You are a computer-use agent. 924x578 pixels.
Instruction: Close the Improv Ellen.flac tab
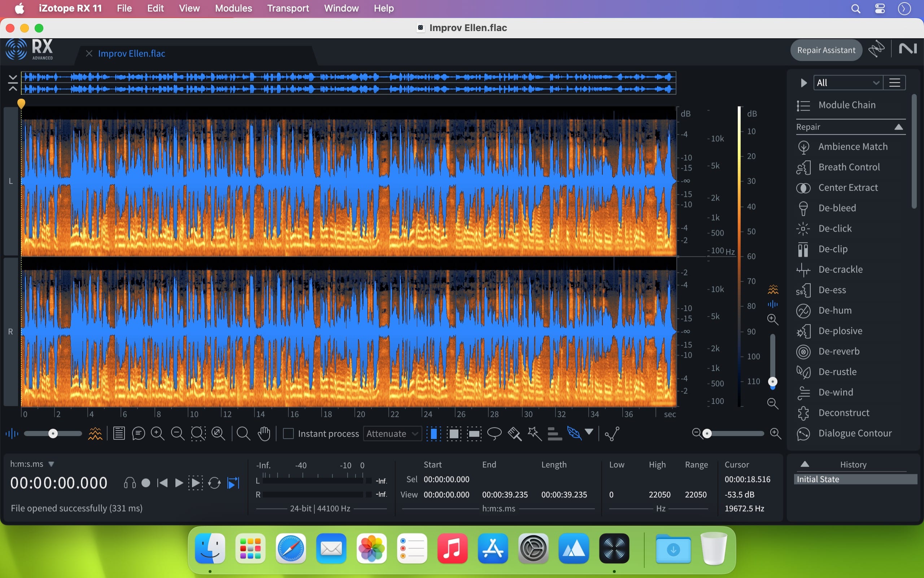pyautogui.click(x=89, y=53)
